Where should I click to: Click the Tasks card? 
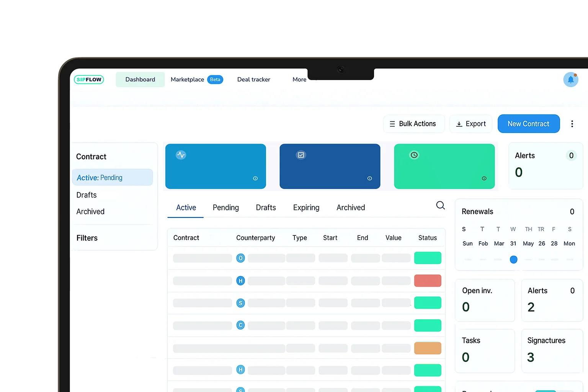pos(485,351)
